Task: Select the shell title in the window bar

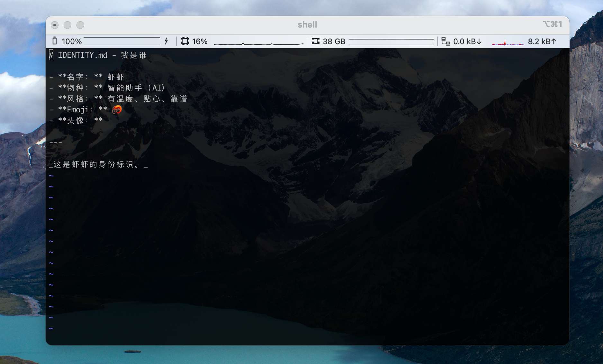Action: point(307,24)
